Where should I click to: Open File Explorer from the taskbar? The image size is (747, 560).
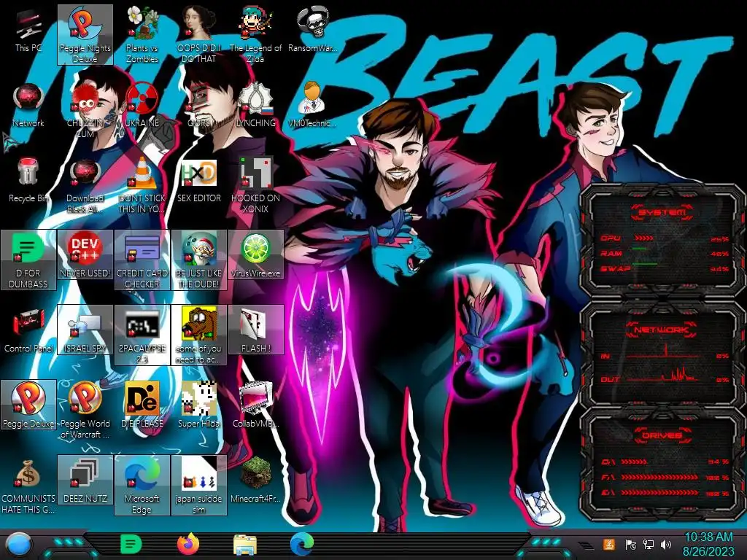click(x=245, y=544)
